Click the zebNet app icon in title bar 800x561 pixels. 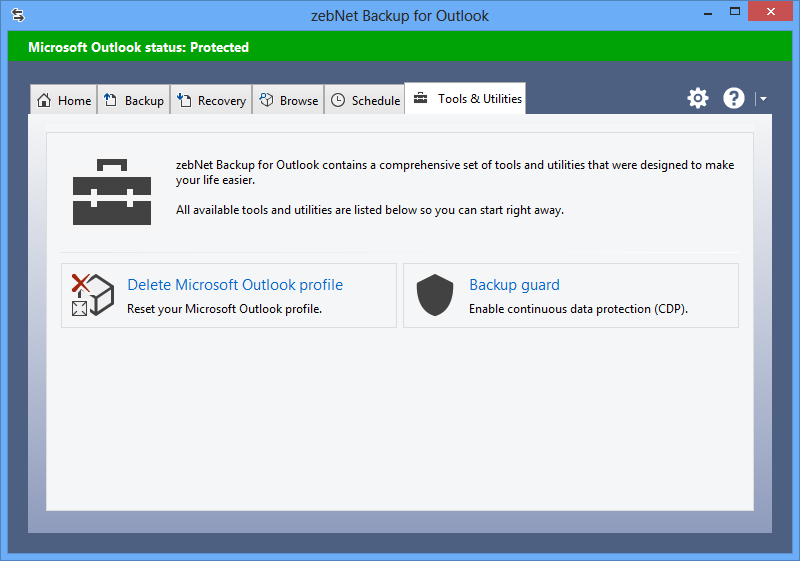tap(18, 15)
